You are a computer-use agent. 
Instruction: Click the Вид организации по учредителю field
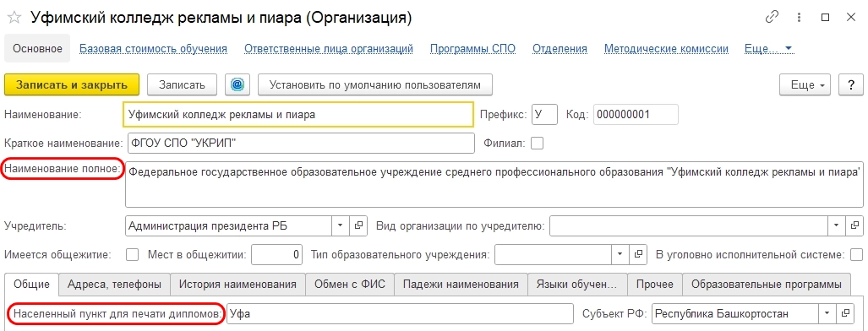coord(688,225)
